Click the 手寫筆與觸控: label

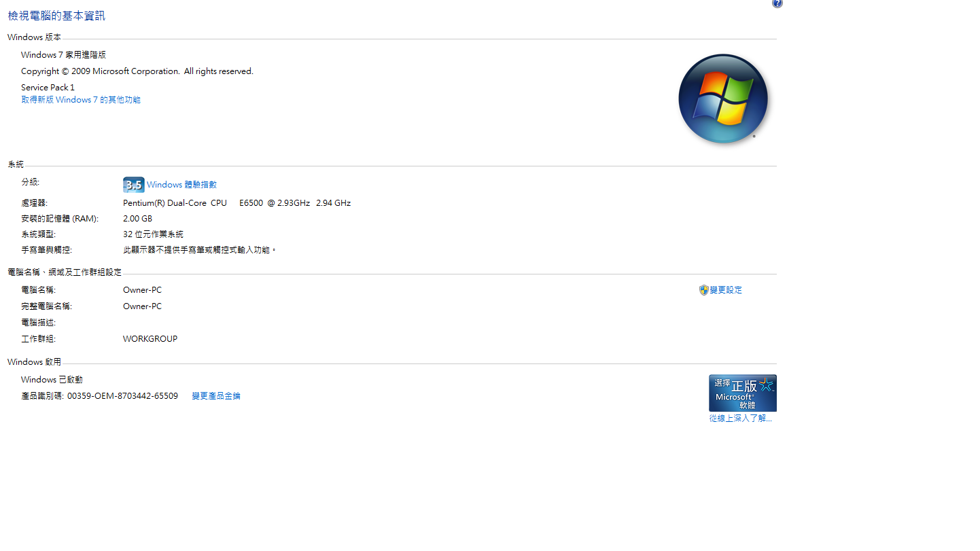[x=46, y=250]
